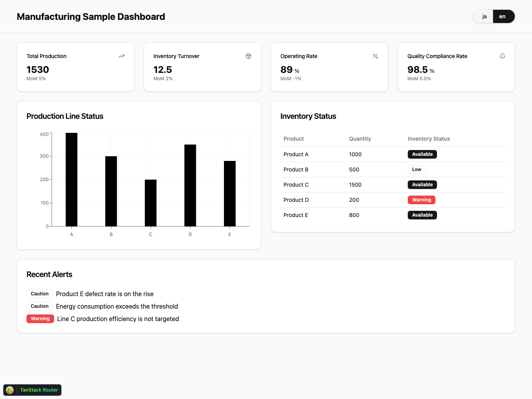Click Caution badge for energy consumption alert
The image size is (532, 399).
40,306
